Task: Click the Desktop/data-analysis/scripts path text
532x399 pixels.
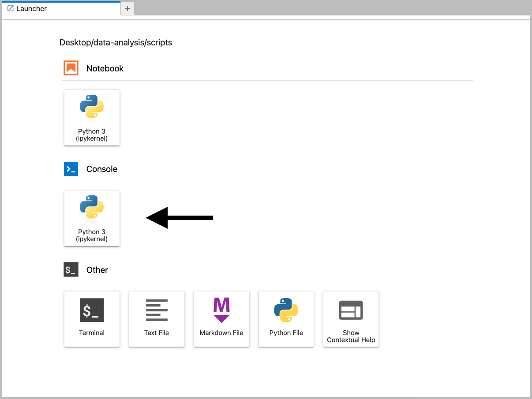Action: pyautogui.click(x=116, y=43)
